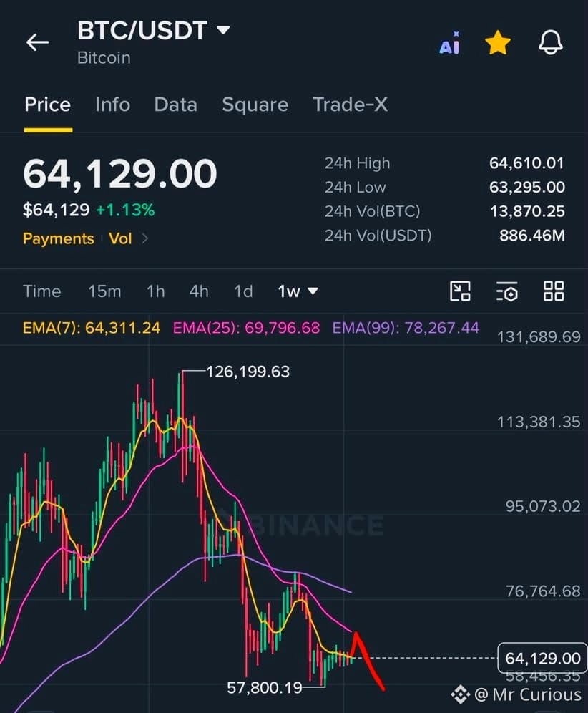This screenshot has width=588, height=713.
Task: Open the 1w interval dropdown
Action: 298,291
